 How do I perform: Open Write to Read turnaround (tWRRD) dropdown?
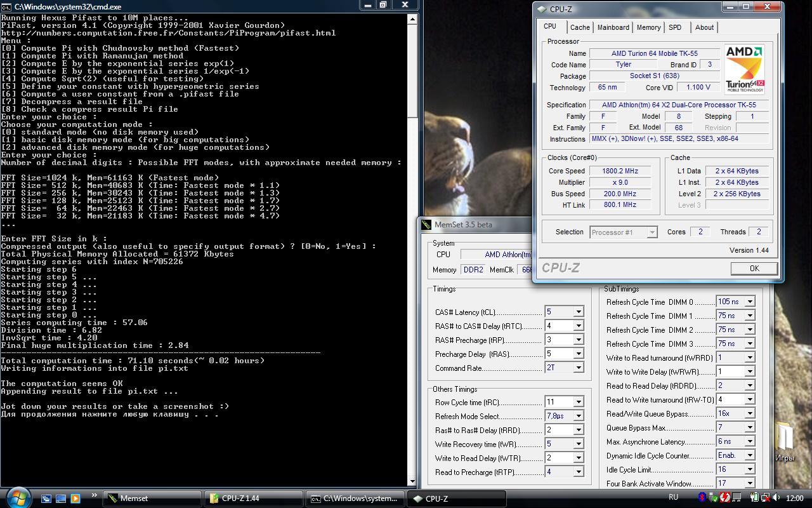click(x=750, y=358)
